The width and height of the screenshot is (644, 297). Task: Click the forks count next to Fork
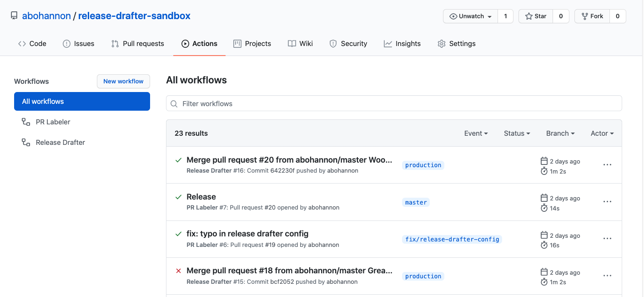617,16
